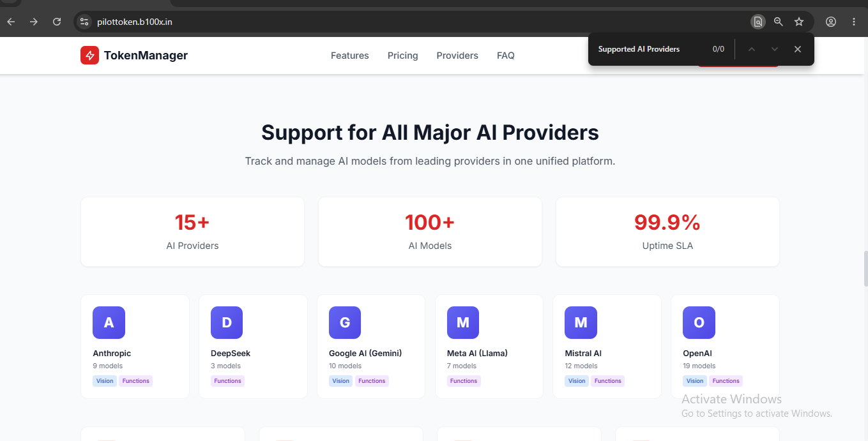The image size is (868, 441).
Task: Click the '10 models' text under Google AI
Action: 346,366
